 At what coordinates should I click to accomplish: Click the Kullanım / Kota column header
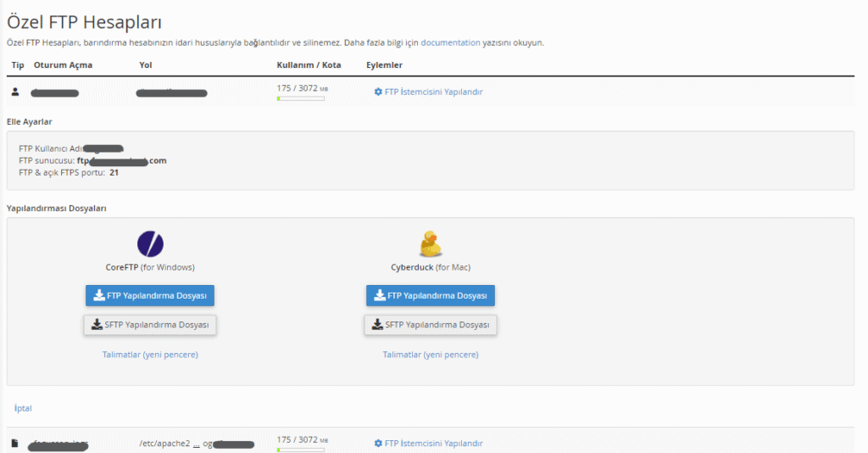coord(309,64)
